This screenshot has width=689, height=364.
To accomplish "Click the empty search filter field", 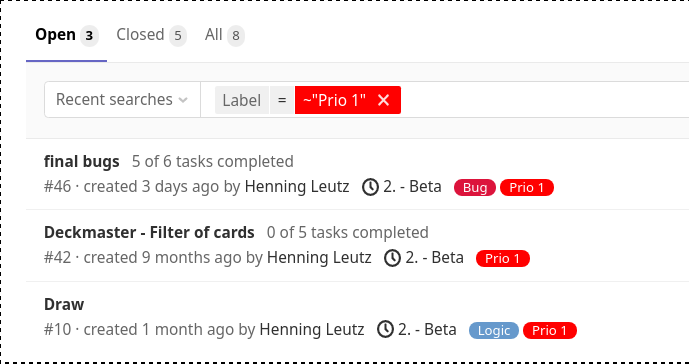I will click(545, 100).
